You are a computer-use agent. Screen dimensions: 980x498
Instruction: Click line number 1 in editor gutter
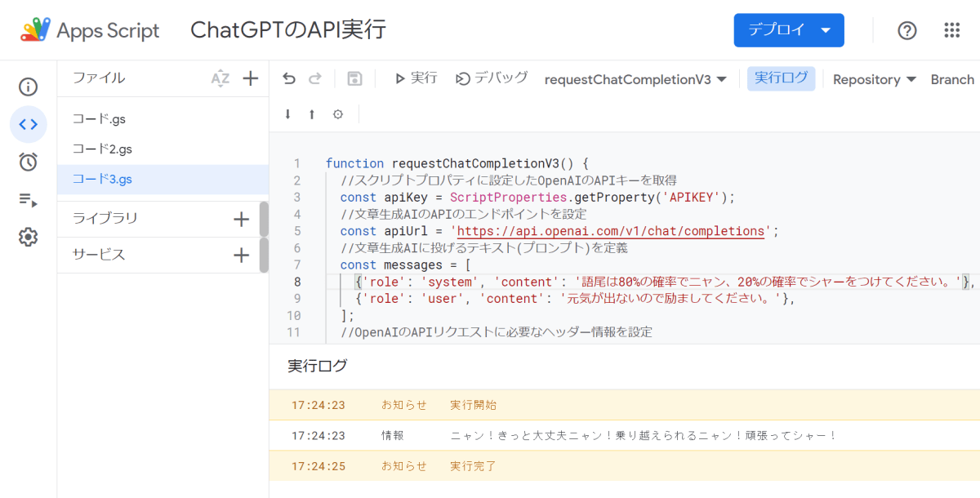pos(297,163)
